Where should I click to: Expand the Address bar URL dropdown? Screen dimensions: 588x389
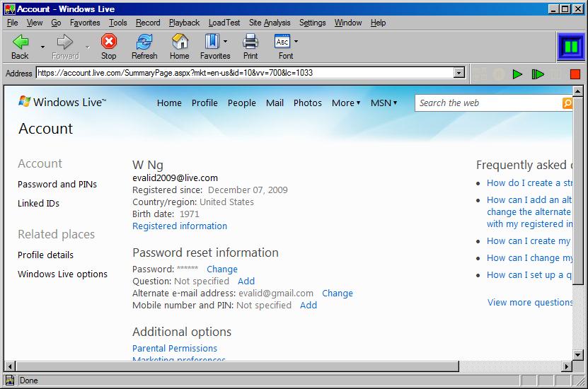click(x=459, y=73)
